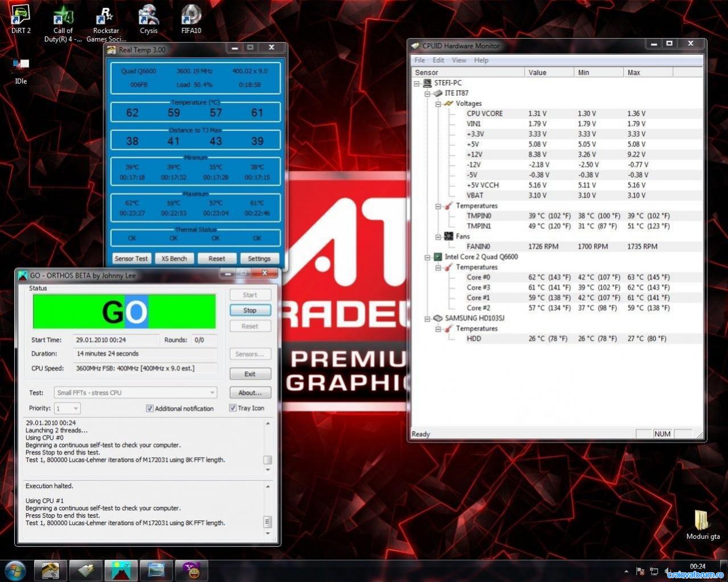Open the network tray icon

point(654,571)
